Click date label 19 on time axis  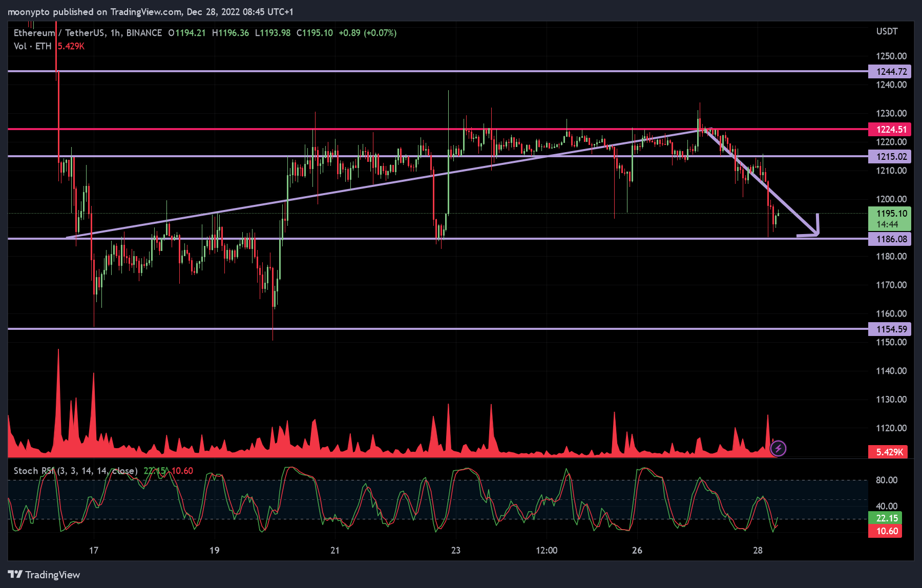[215, 551]
